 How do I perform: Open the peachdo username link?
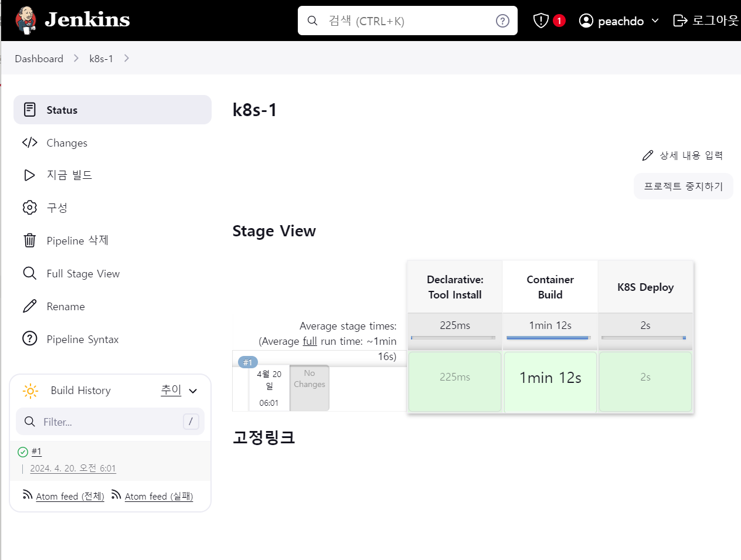[x=621, y=21]
